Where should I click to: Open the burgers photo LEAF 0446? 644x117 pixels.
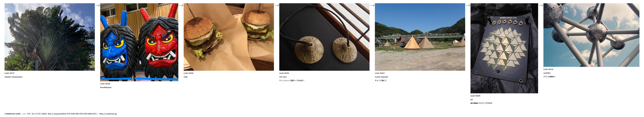[x=229, y=37]
